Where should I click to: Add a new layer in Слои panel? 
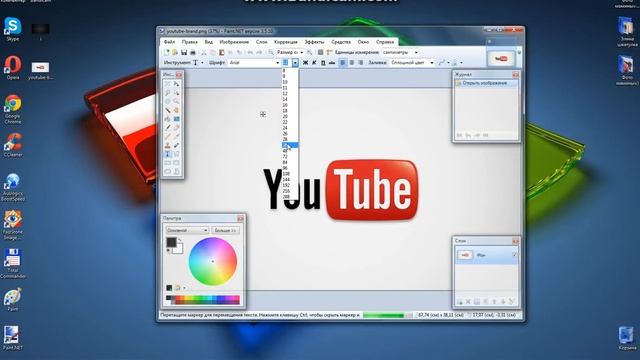coord(460,302)
